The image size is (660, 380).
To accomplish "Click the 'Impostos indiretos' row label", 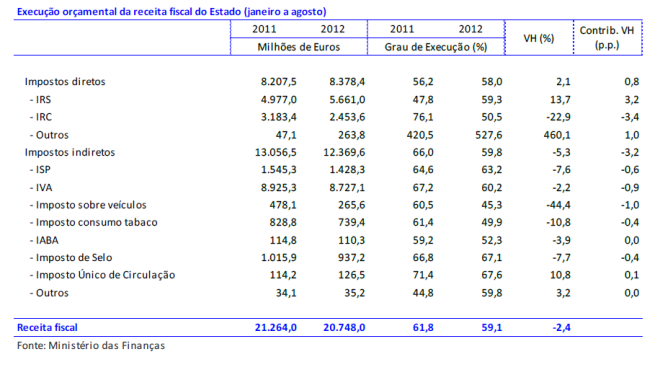I will (70, 152).
